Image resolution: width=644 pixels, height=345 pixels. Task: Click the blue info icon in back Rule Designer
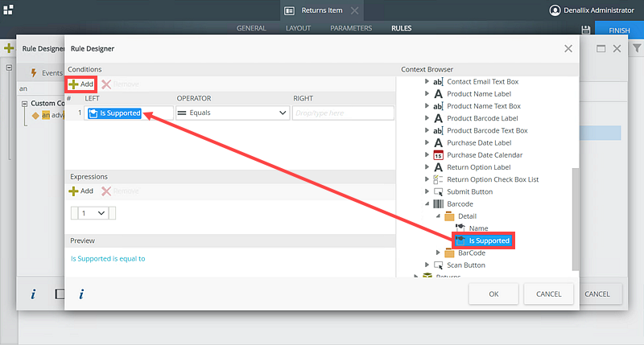[x=33, y=294]
